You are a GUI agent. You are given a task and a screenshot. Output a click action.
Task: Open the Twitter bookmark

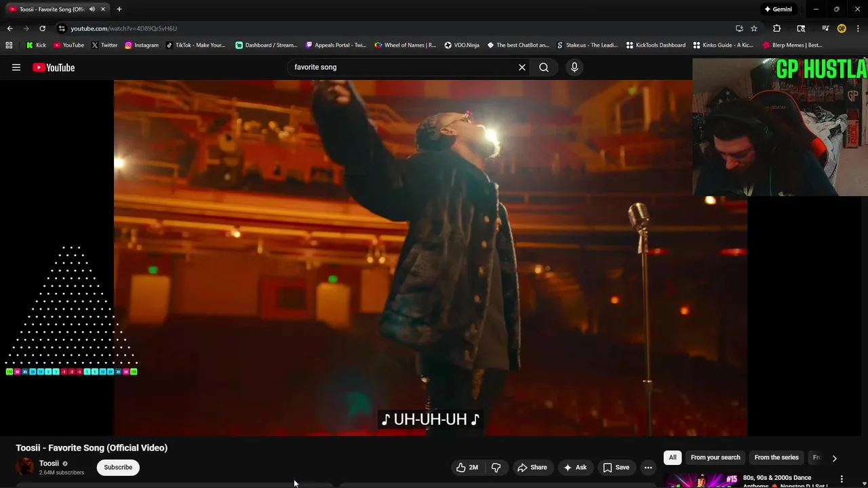pos(104,45)
